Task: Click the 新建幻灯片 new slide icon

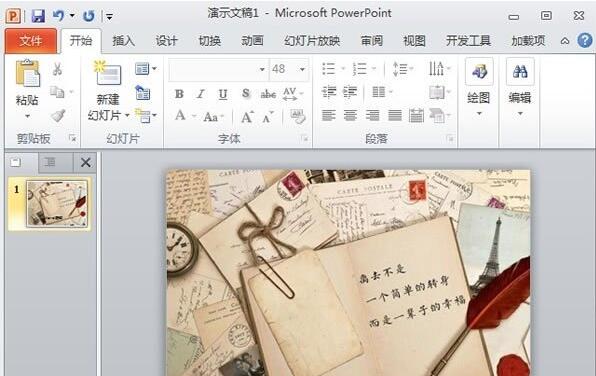Action: coord(108,73)
